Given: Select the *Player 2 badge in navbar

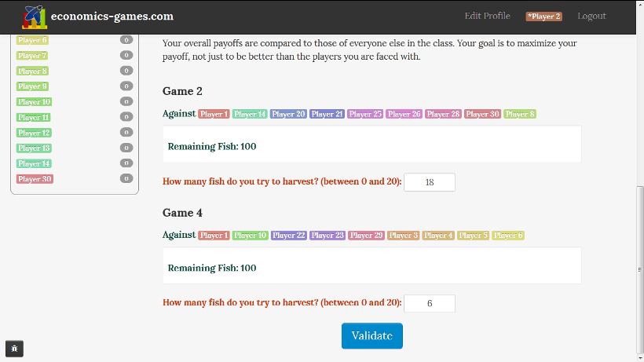Looking at the screenshot, I should point(543,16).
